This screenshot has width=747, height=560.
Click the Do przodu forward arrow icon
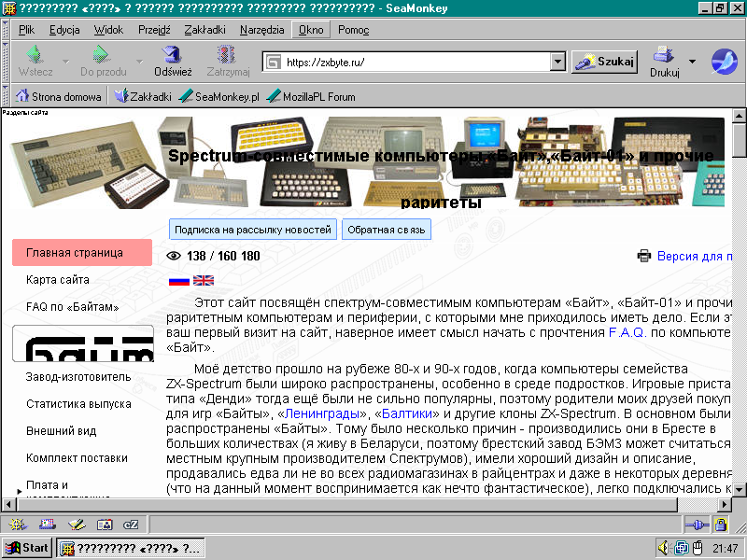(x=101, y=54)
